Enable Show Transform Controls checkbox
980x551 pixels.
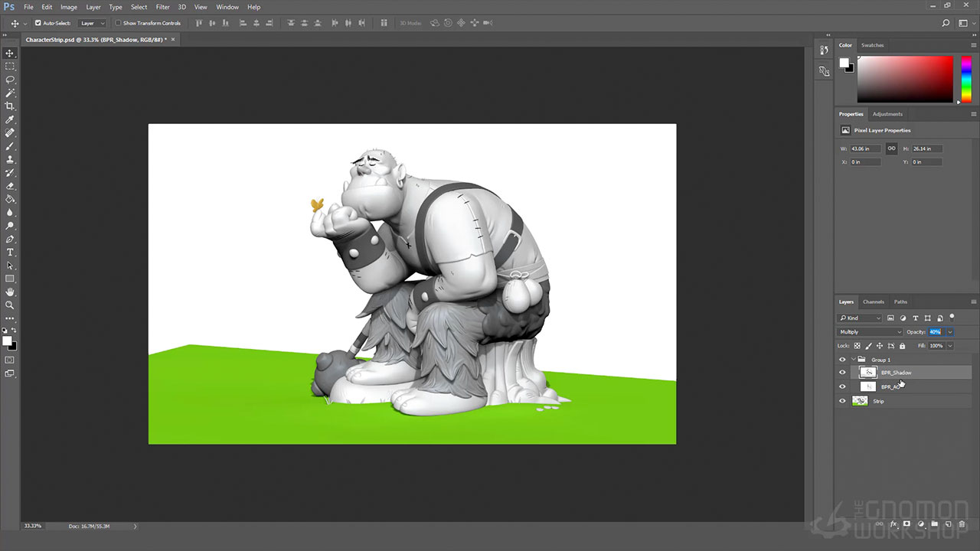tap(118, 23)
